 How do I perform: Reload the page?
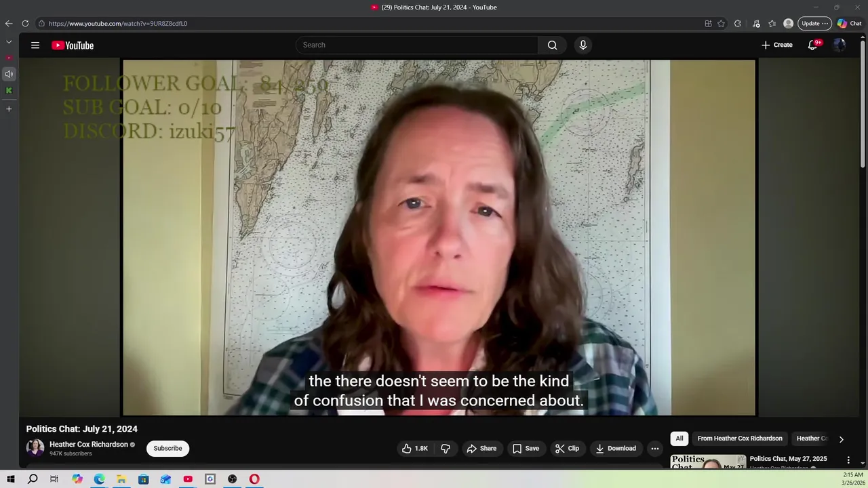pyautogui.click(x=25, y=24)
